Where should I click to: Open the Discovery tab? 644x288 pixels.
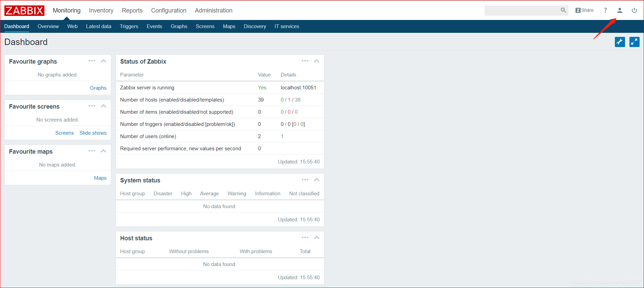coord(255,26)
